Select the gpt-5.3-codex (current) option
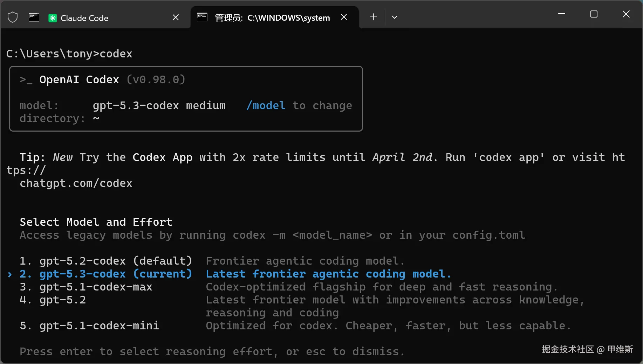Image resolution: width=643 pixels, height=364 pixels. 115,274
